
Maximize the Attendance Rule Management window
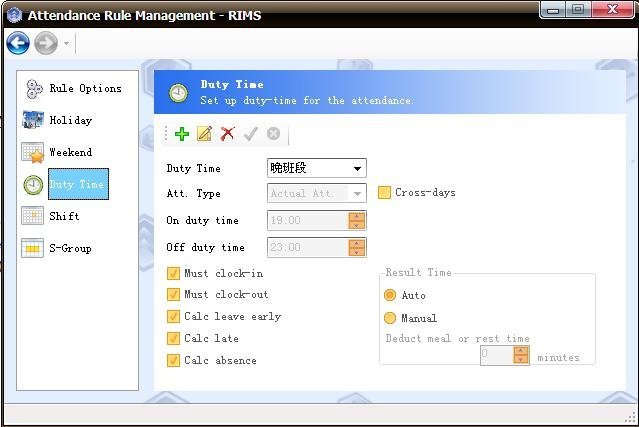(578, 10)
